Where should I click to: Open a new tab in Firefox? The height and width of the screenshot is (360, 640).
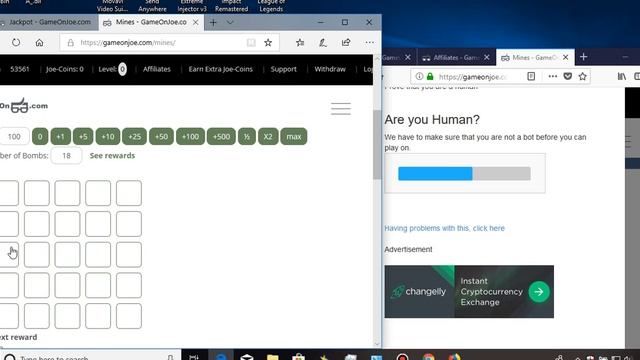click(x=583, y=57)
